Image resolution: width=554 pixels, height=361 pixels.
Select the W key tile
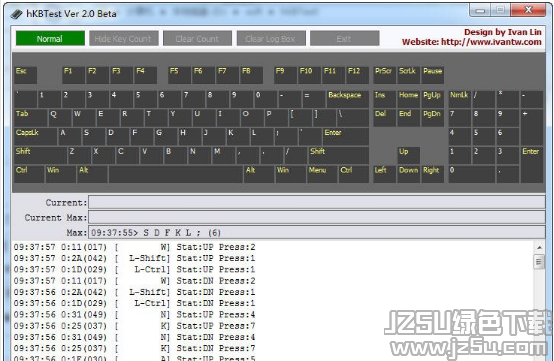pyautogui.click(x=84, y=118)
